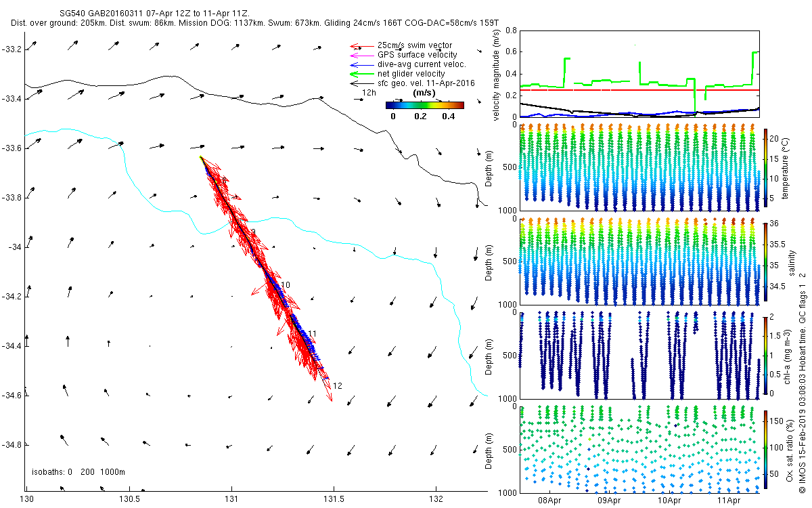The height and width of the screenshot is (508, 812).
Task: Click the temperature (°C) colorbar
Action: (765, 169)
